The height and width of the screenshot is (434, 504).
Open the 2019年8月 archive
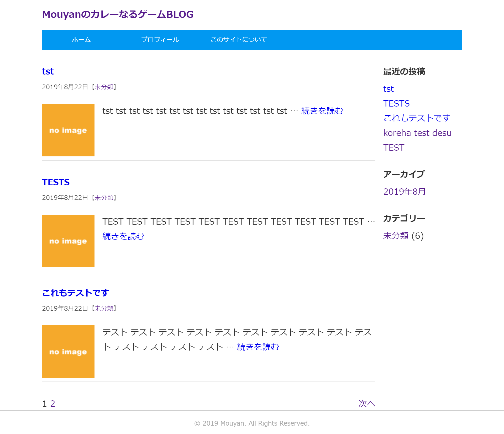[404, 192]
